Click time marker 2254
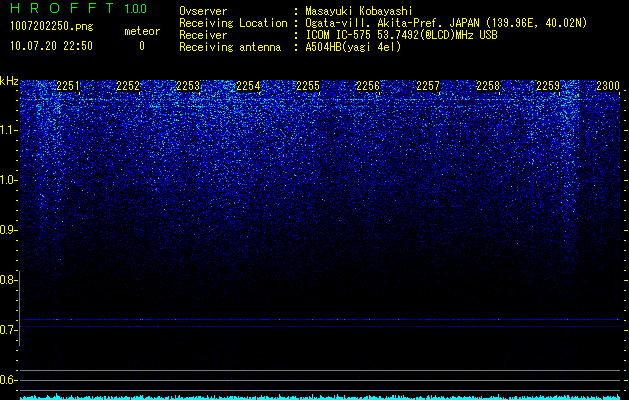 pos(248,86)
